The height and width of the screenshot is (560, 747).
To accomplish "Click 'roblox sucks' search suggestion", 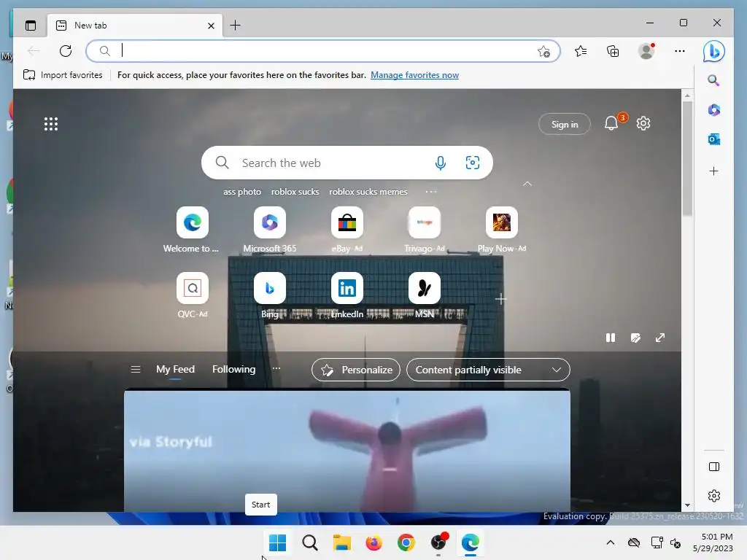I will click(x=295, y=192).
